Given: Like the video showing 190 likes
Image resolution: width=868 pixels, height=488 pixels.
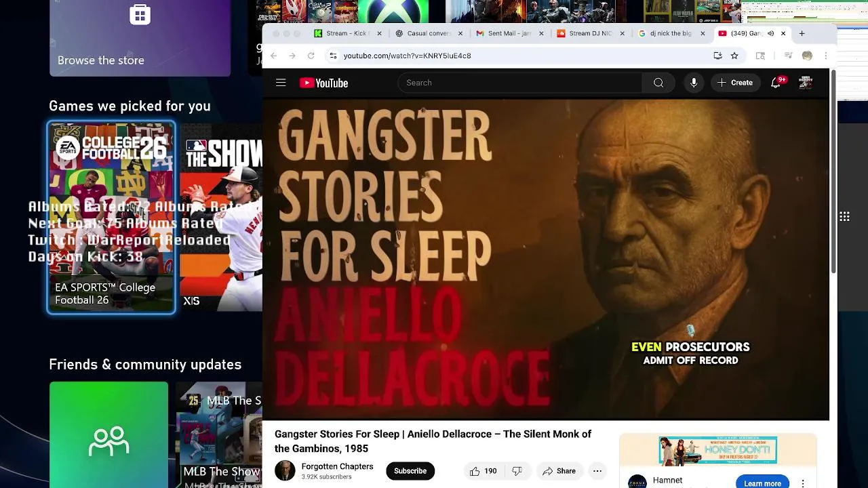Looking at the screenshot, I should point(484,471).
